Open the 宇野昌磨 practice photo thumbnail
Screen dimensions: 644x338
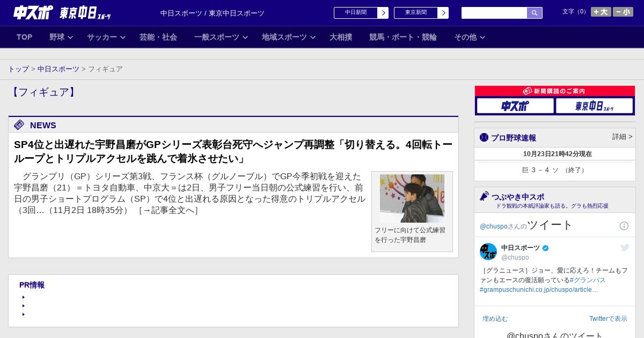(x=412, y=198)
